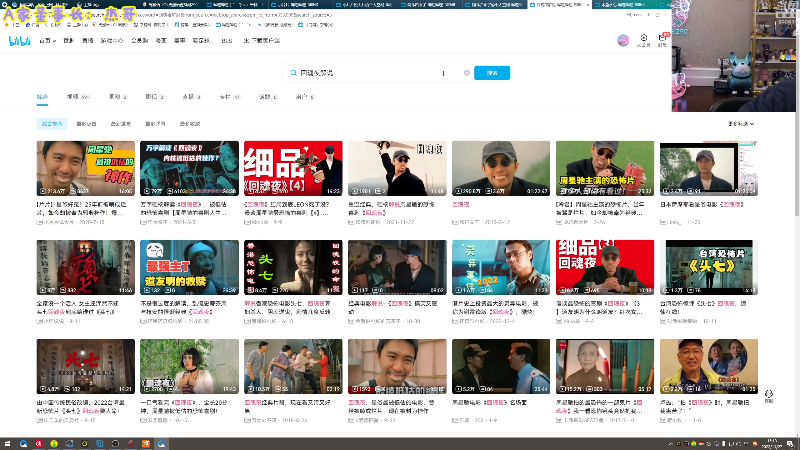Select the 综合排序 sort filter
800x450 pixels.
tap(52, 124)
